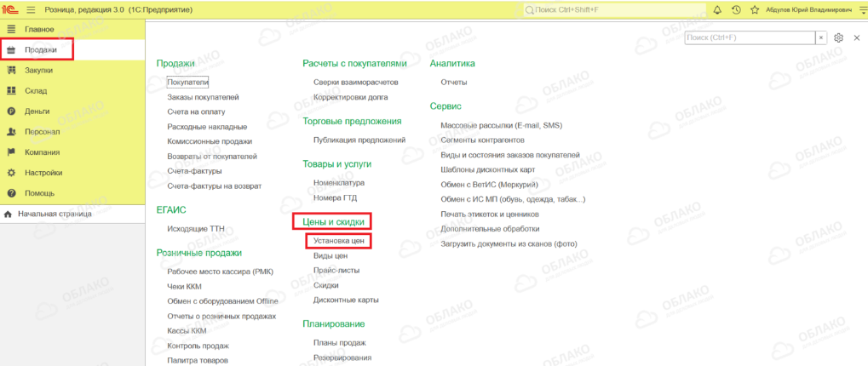This screenshot has height=366, width=868.
Task: Open section menu settings gear icon
Action: (838, 37)
